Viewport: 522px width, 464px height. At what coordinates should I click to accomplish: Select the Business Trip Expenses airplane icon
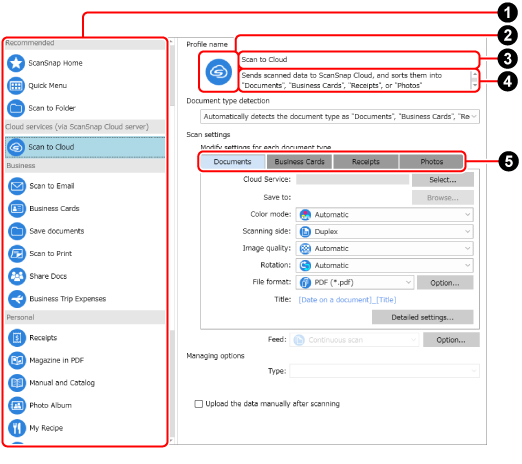17,299
